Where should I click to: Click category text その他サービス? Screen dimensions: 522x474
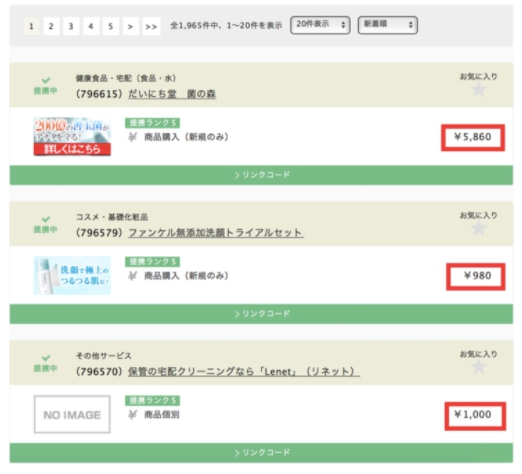click(x=104, y=356)
